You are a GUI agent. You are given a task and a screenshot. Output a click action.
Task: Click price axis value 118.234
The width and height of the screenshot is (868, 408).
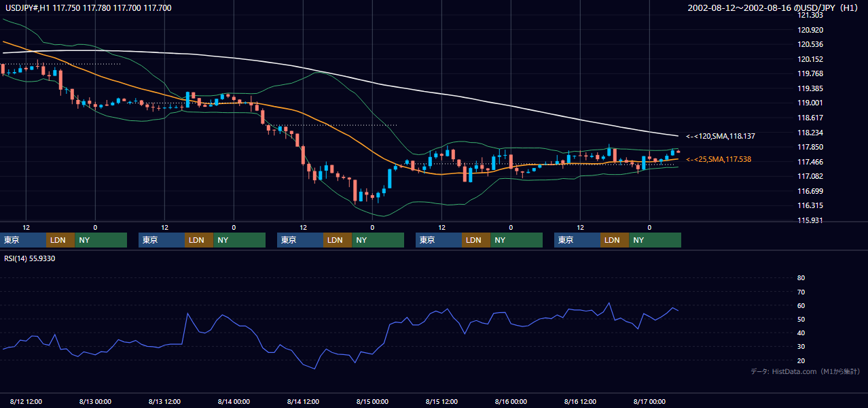coord(810,133)
